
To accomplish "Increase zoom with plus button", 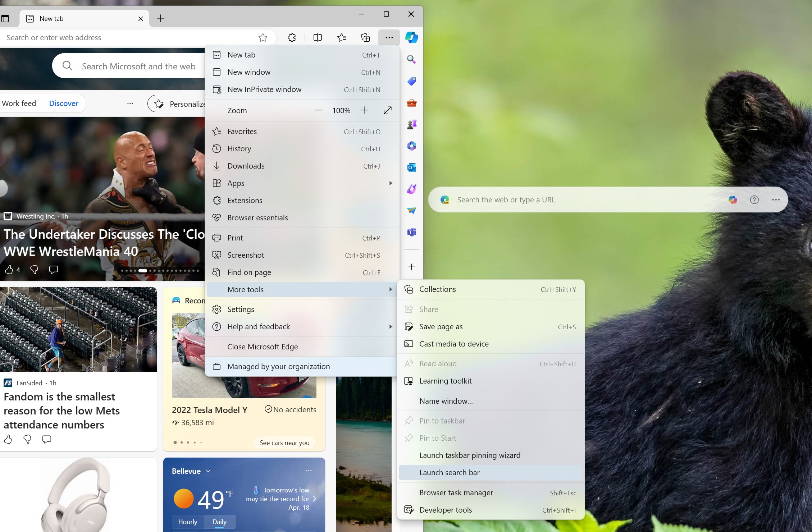I will [x=364, y=110].
